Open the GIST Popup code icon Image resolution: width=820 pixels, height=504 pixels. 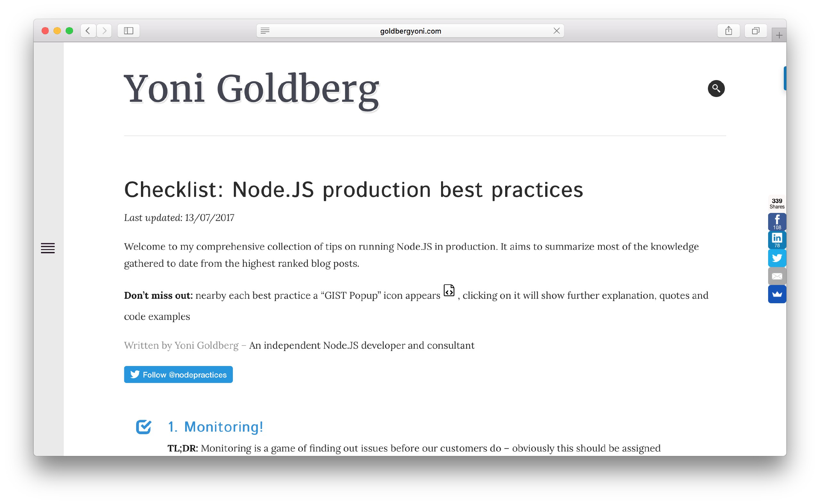(x=449, y=290)
